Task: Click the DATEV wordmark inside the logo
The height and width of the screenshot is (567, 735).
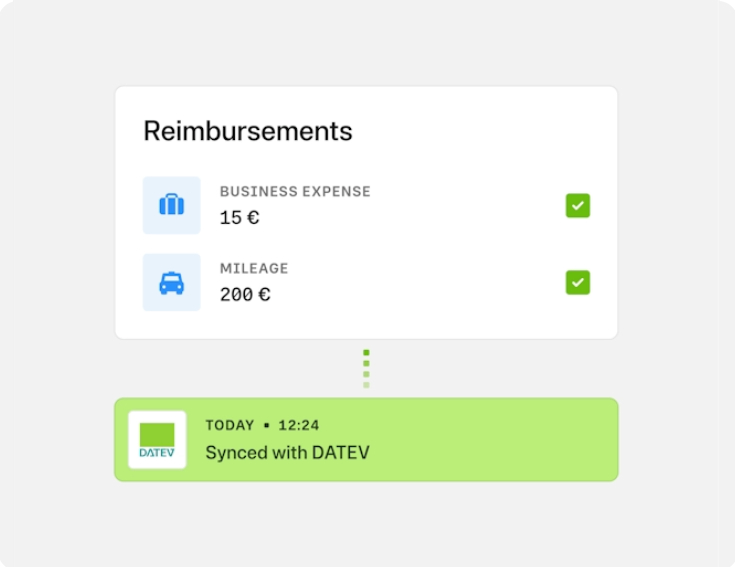Action: tap(157, 453)
